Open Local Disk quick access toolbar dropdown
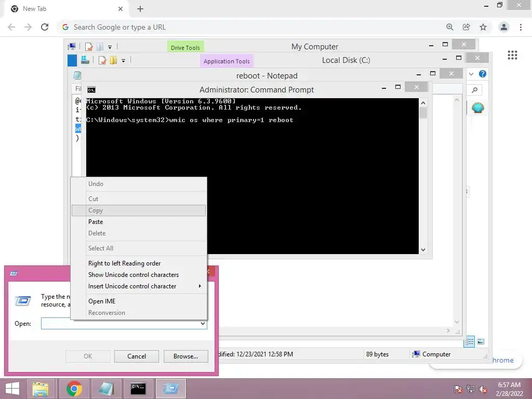 tap(124, 61)
